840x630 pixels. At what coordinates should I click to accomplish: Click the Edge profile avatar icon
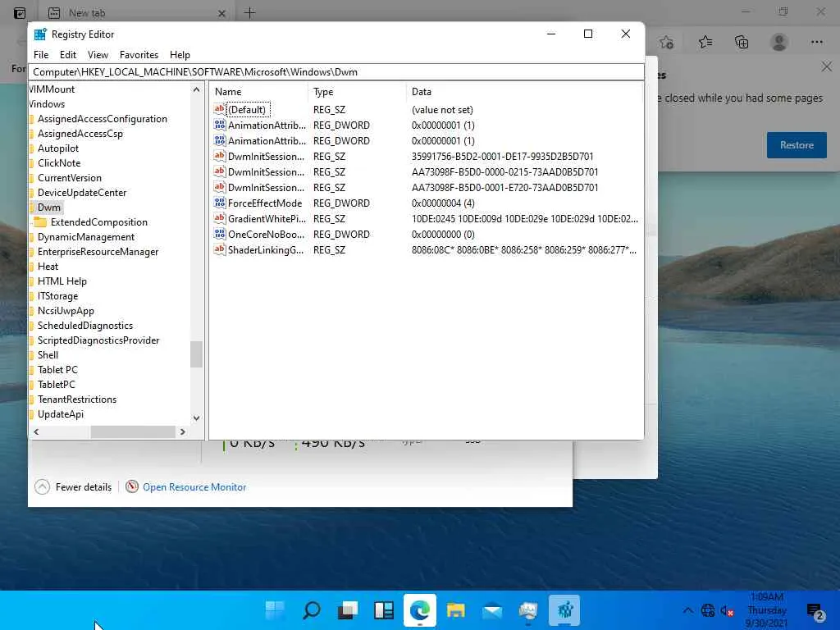[x=779, y=42]
